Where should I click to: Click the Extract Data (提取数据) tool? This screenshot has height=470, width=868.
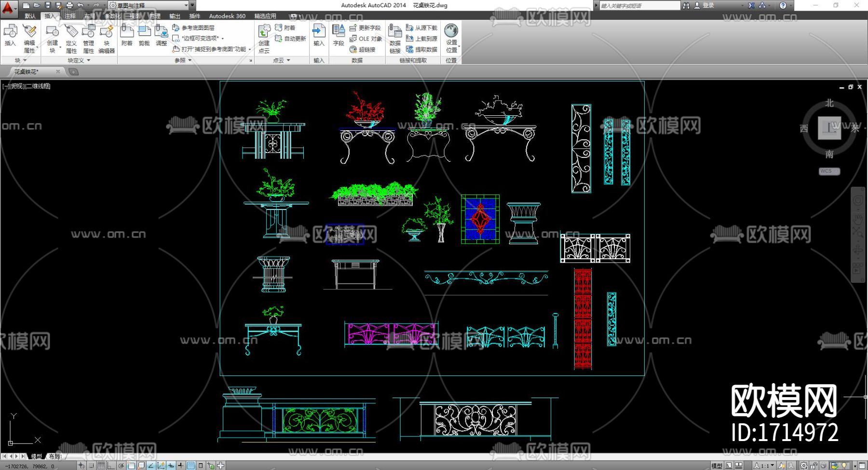point(421,49)
